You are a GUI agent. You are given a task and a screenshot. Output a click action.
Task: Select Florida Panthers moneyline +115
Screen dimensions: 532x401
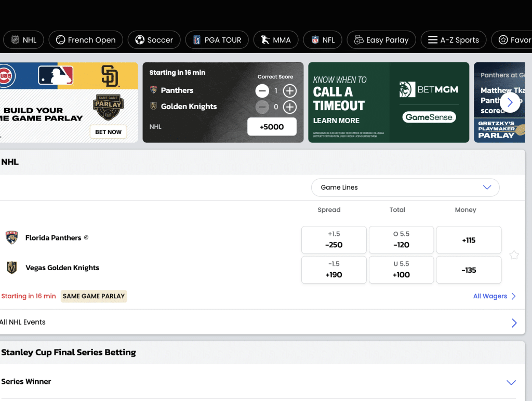(469, 240)
